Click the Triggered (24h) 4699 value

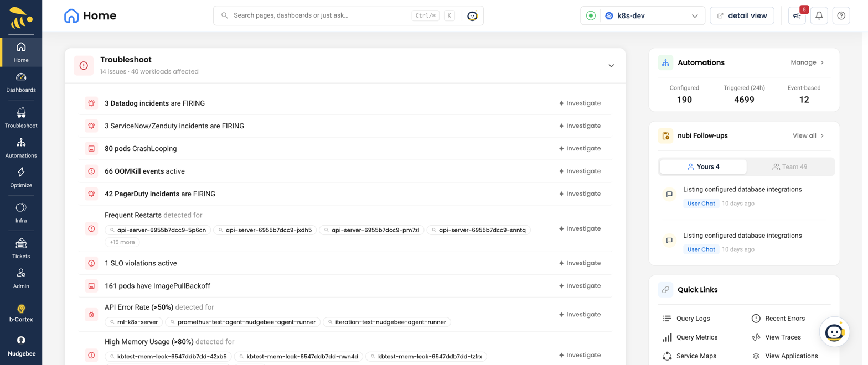(x=744, y=100)
